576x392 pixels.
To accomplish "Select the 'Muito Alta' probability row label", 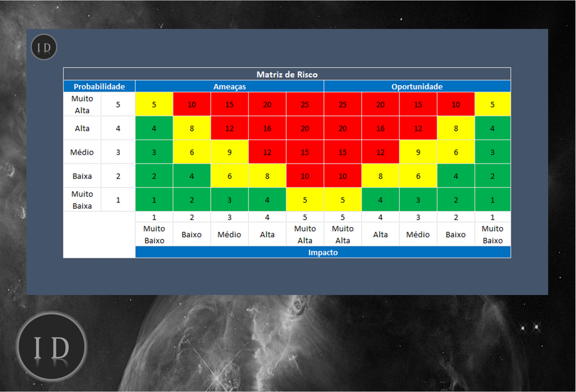I will 82,104.
